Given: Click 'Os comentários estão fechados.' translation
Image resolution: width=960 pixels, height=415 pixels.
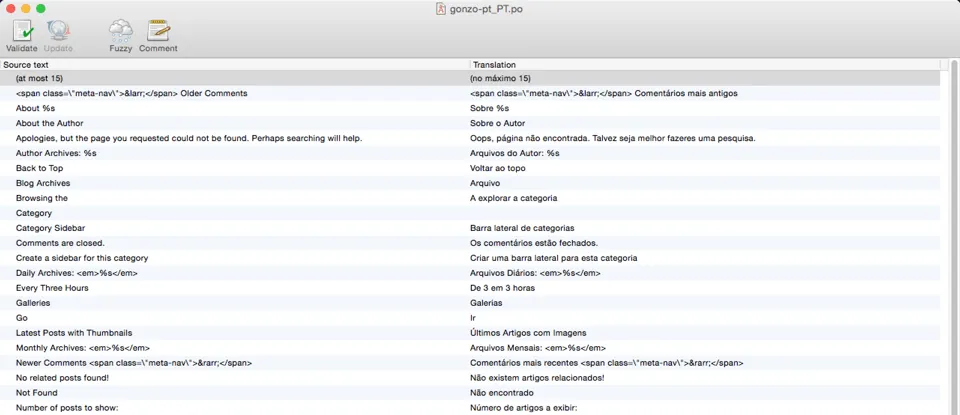Looking at the screenshot, I should (533, 243).
